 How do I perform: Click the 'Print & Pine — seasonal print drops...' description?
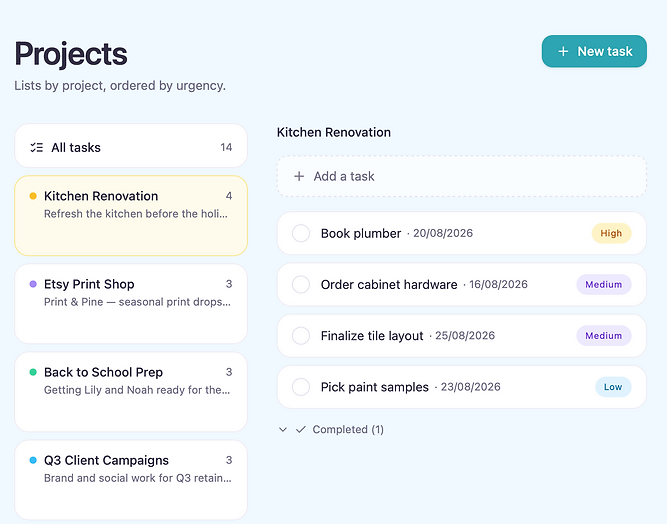137,302
